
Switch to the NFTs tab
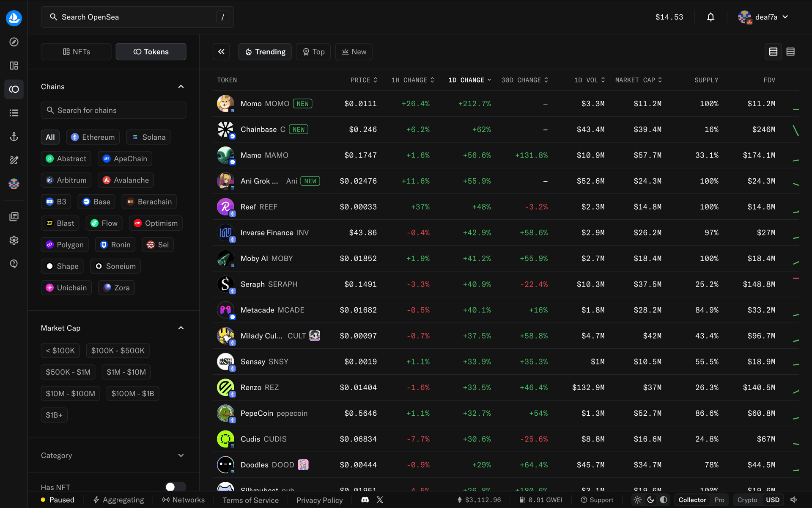76,52
